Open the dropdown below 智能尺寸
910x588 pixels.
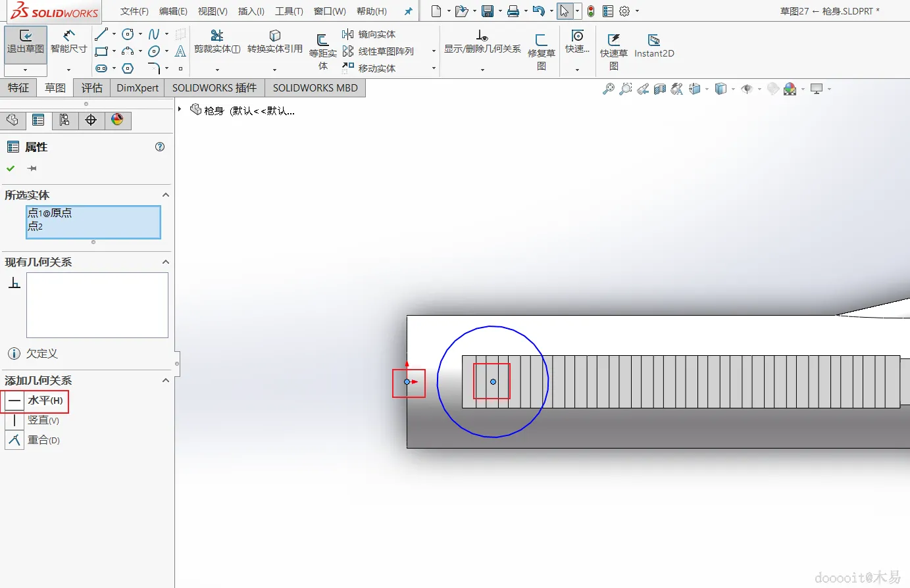(68, 69)
